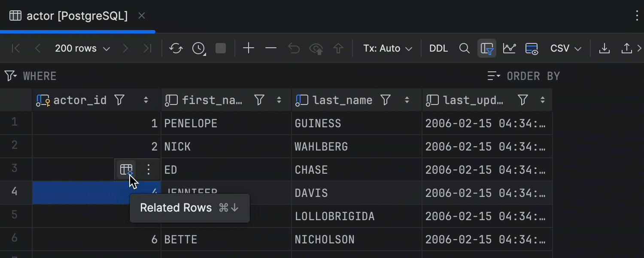Image resolution: width=644 pixels, height=258 pixels.
Task: Open the three-dot more menu in cell
Action: tap(149, 169)
